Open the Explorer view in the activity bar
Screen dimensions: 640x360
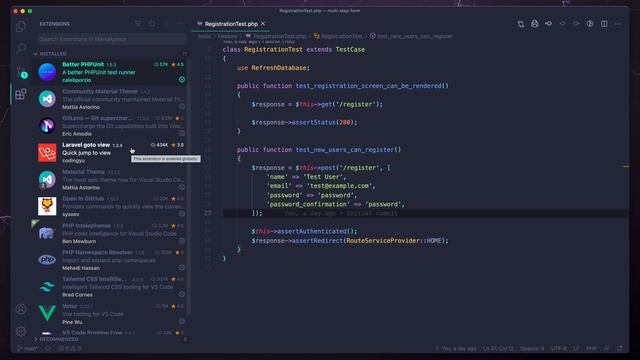tap(20, 27)
